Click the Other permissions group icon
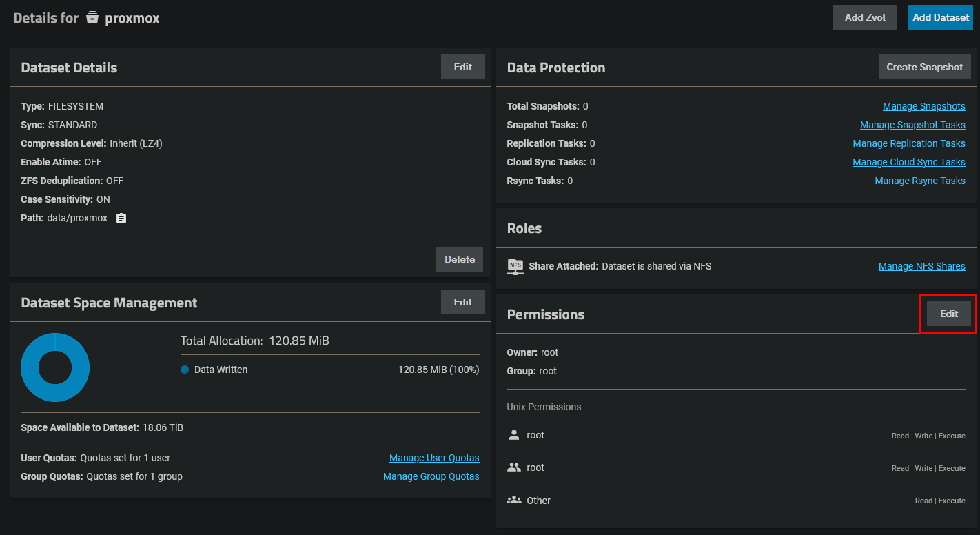Screen dimensions: 980x535 (513, 501)
